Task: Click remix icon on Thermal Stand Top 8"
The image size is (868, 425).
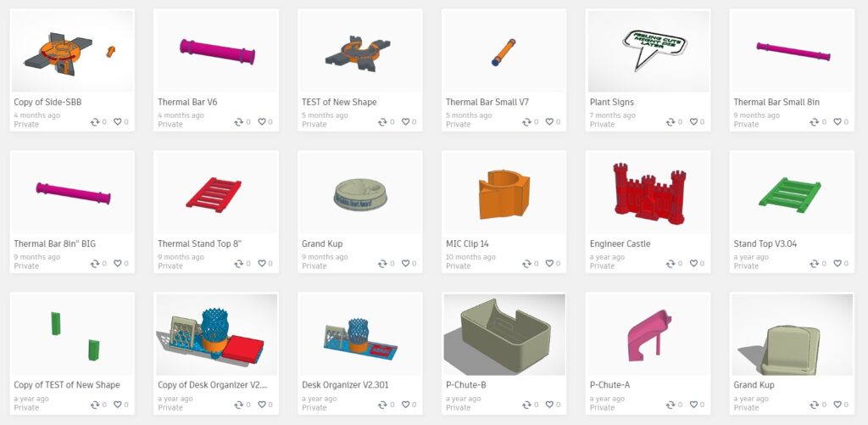Action: pos(238,264)
